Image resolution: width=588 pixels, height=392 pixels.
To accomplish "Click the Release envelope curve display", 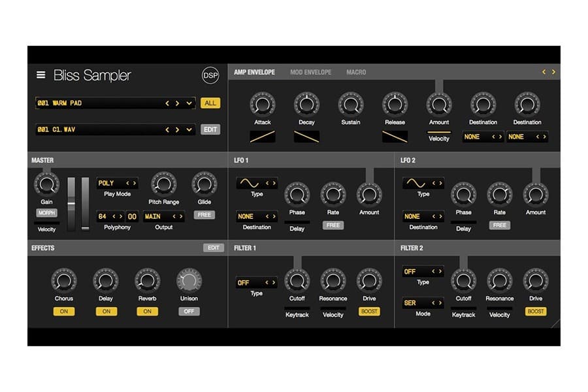I will click(x=395, y=137).
